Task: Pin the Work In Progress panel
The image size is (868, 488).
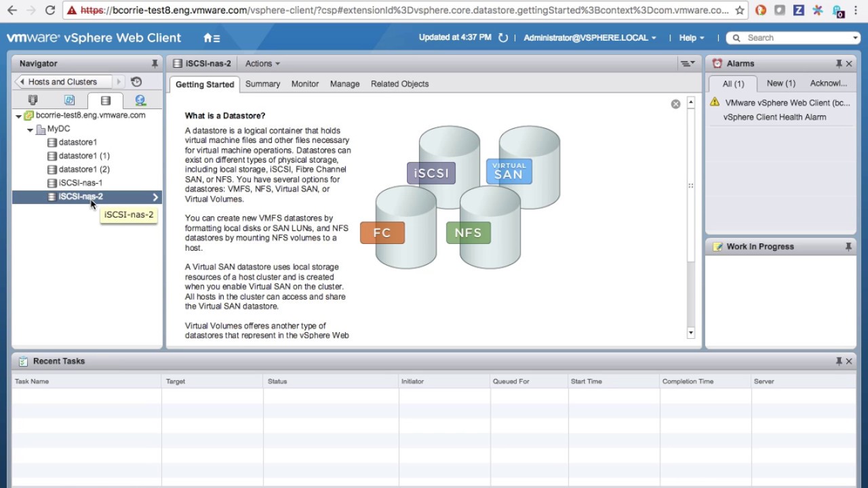Action: pos(848,247)
